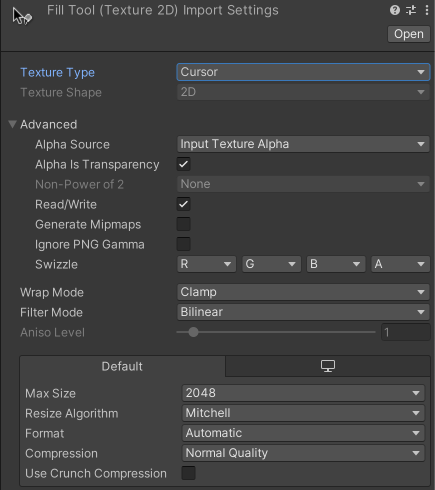435x490 pixels.
Task: Tick the Ignore PNG Gamma checkbox
Action: 184,244
